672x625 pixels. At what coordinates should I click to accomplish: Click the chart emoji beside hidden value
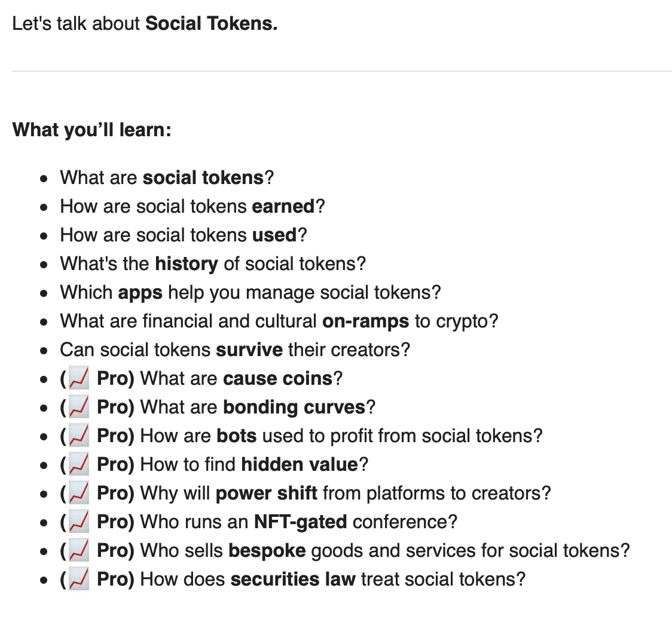[80, 464]
